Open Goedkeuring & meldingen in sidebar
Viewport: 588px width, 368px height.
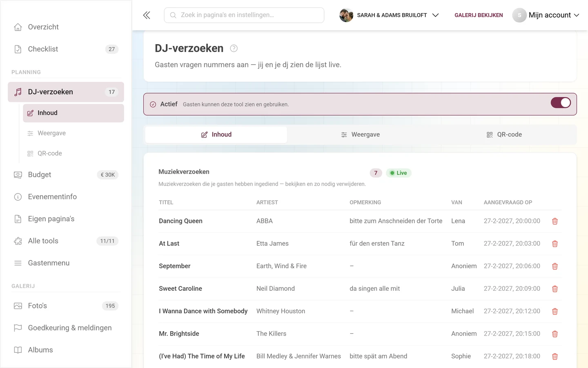click(66, 328)
